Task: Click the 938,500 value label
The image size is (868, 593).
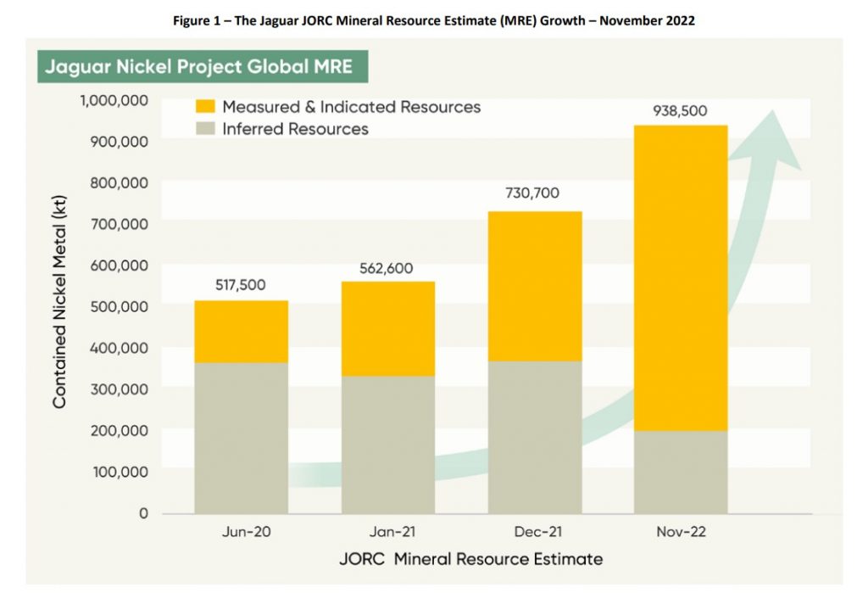Action: 680,111
